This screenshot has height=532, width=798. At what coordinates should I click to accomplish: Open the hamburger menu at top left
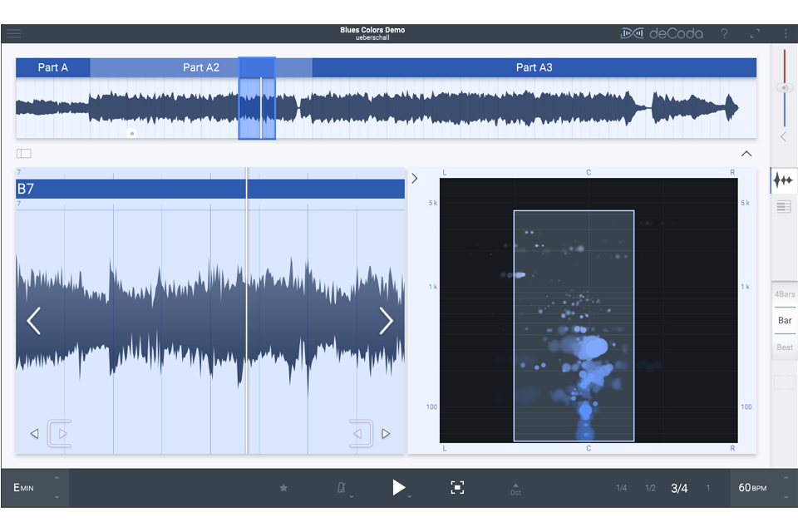point(13,33)
